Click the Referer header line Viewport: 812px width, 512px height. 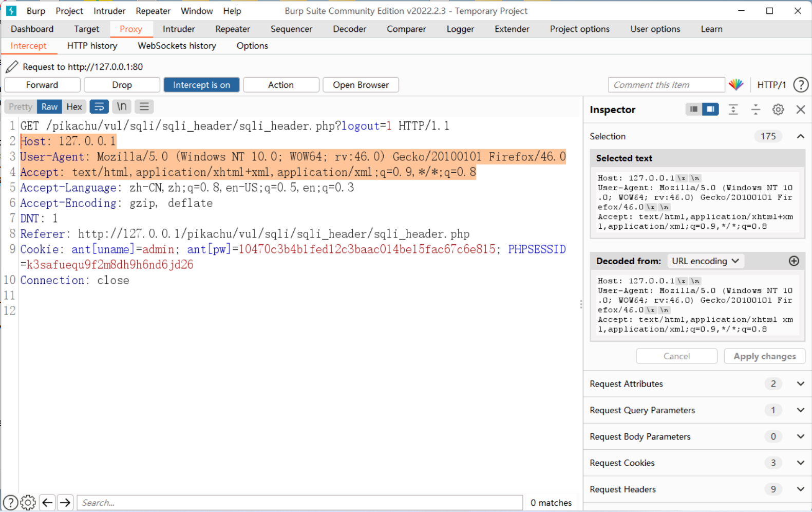pos(244,234)
